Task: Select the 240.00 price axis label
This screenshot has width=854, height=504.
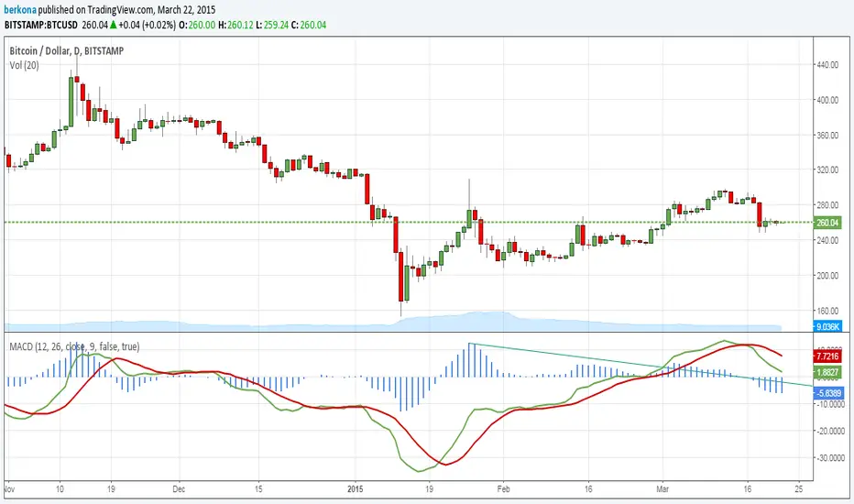Action: click(827, 240)
